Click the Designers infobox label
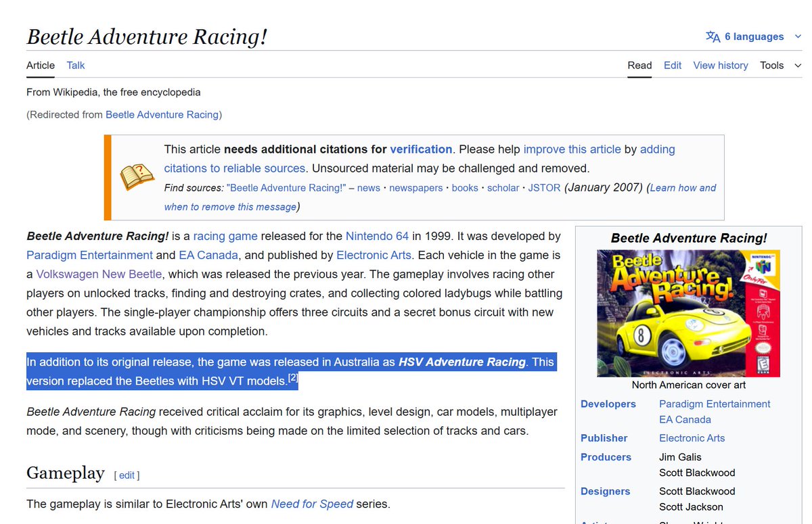The image size is (812, 524). click(x=606, y=491)
